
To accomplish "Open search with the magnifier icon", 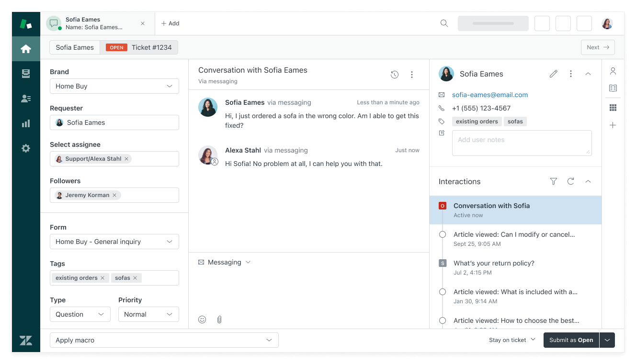I will 444,23.
